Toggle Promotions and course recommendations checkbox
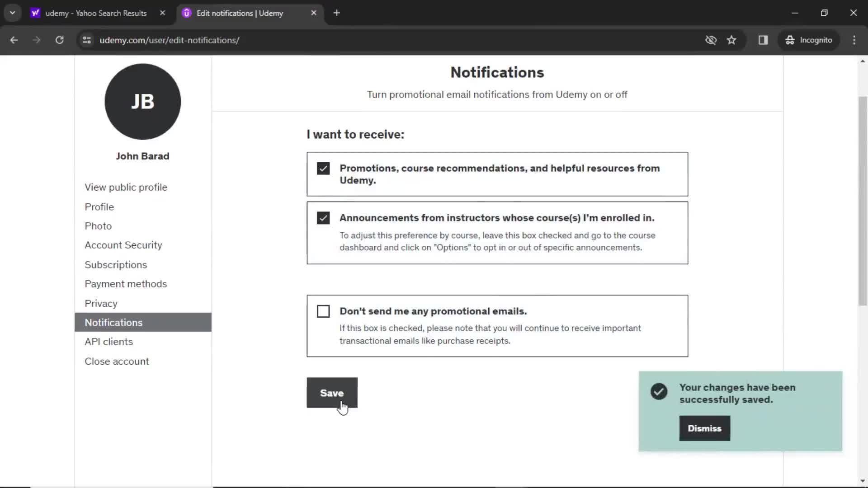Viewport: 868px width, 488px height. click(x=323, y=168)
